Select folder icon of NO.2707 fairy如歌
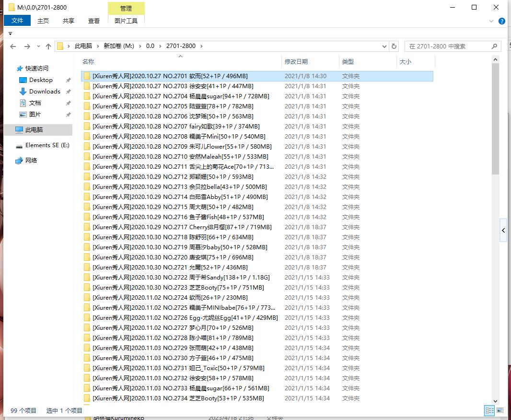Image resolution: width=511 pixels, height=420 pixels. coord(87,127)
